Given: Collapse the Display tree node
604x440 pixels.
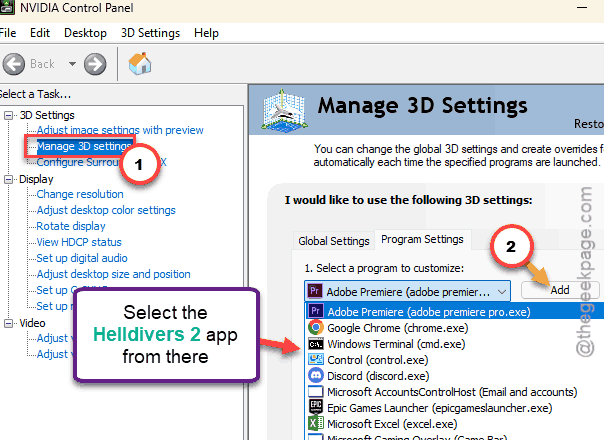Looking at the screenshot, I should click(8, 179).
